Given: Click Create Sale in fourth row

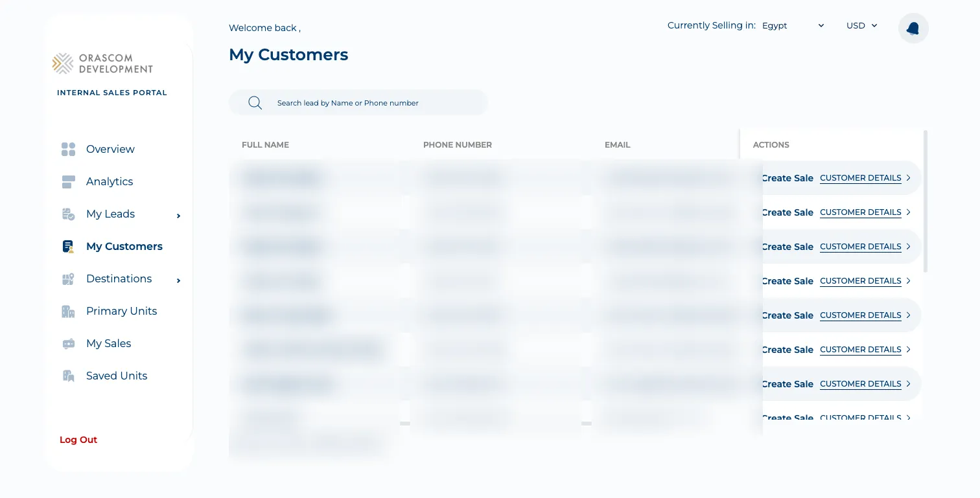Looking at the screenshot, I should [x=787, y=281].
